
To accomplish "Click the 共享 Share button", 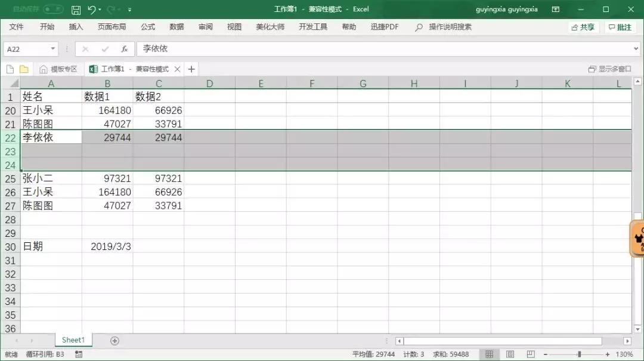I will tap(583, 26).
